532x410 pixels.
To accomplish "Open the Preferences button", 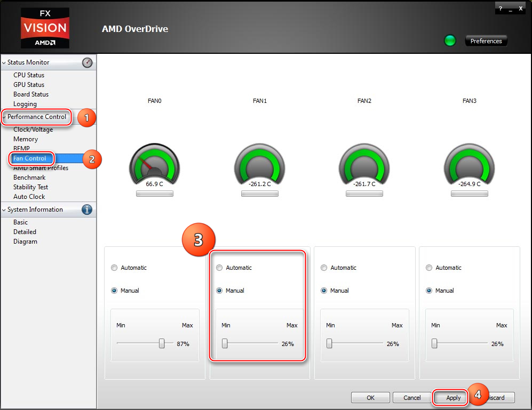I will click(x=486, y=41).
